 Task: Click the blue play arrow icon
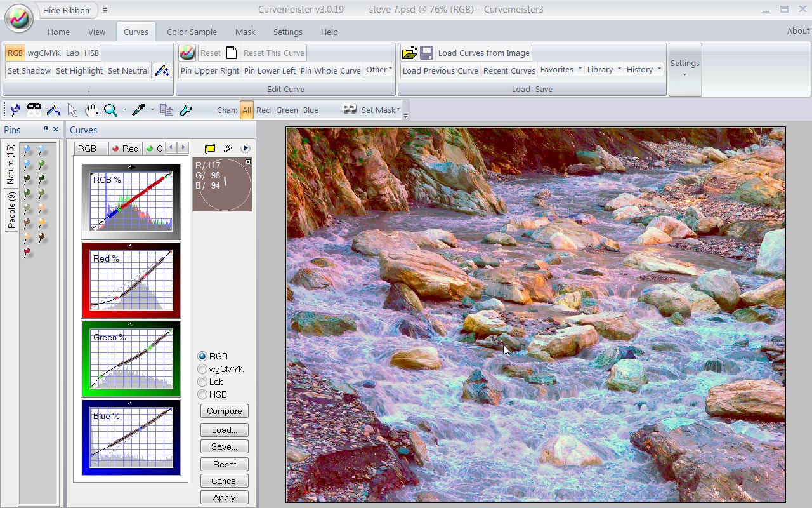pyautogui.click(x=246, y=148)
